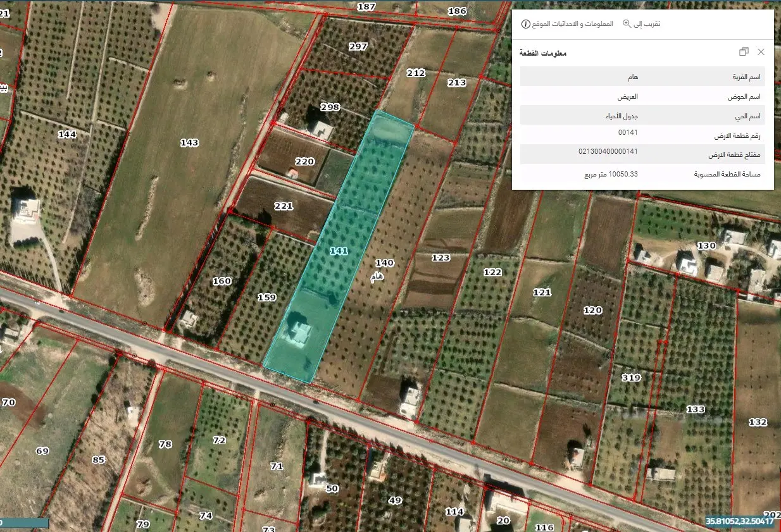Click the highlighted parcel 141 label

[x=339, y=251]
